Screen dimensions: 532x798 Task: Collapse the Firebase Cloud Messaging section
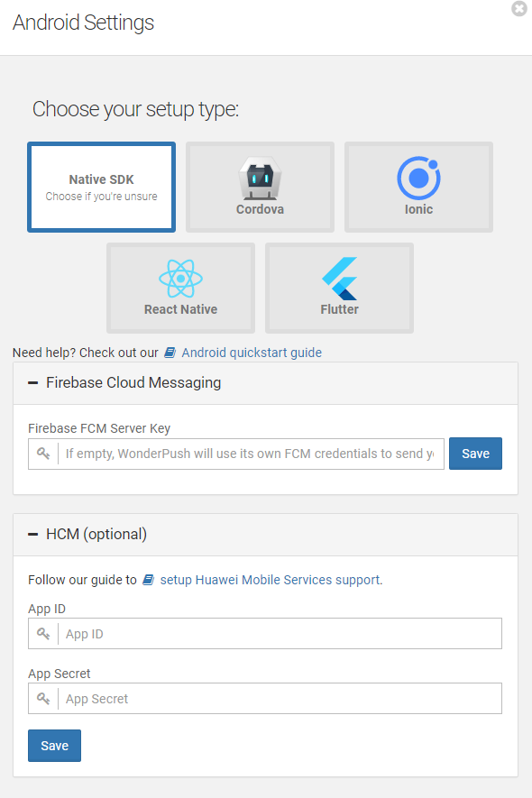pos(33,382)
